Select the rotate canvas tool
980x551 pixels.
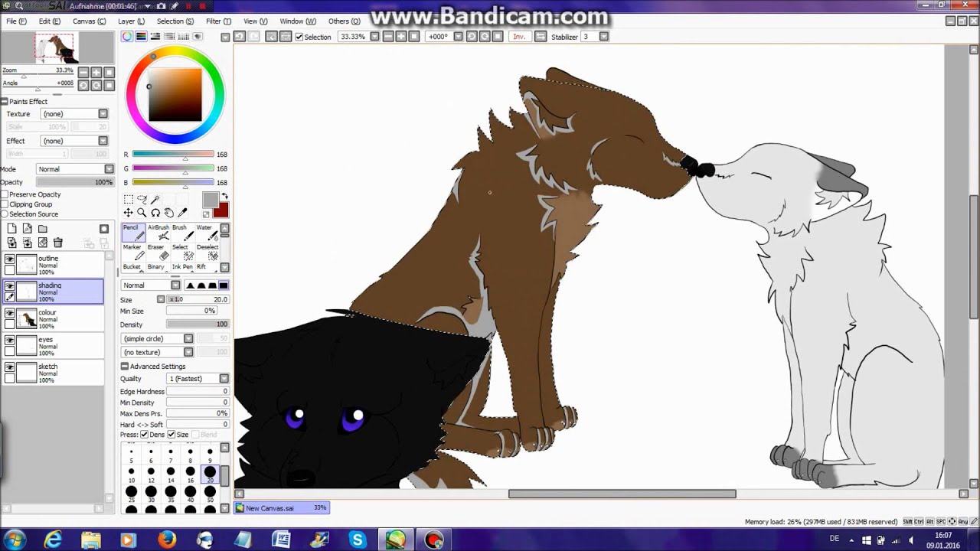coord(155,213)
